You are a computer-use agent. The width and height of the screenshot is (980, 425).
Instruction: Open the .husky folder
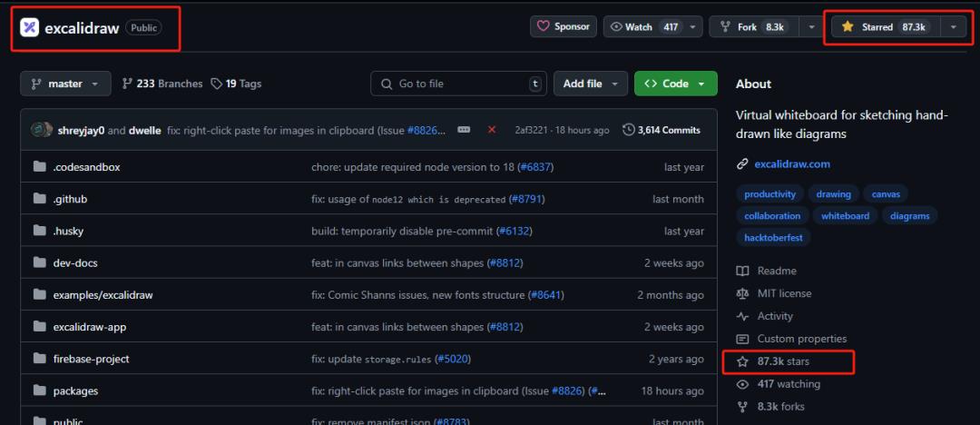click(x=68, y=231)
